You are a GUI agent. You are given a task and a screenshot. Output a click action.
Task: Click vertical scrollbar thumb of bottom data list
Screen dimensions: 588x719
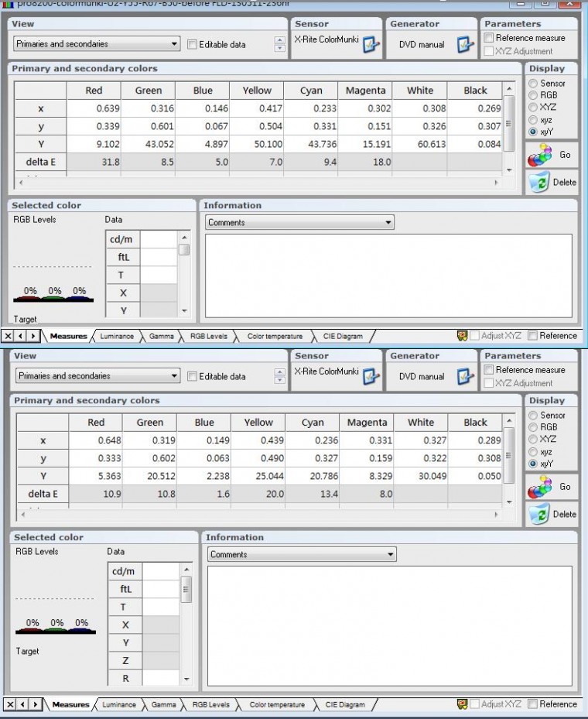(x=186, y=589)
